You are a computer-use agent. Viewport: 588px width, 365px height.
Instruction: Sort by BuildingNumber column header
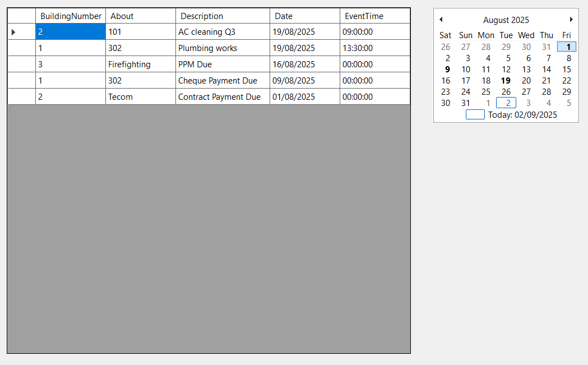click(71, 16)
